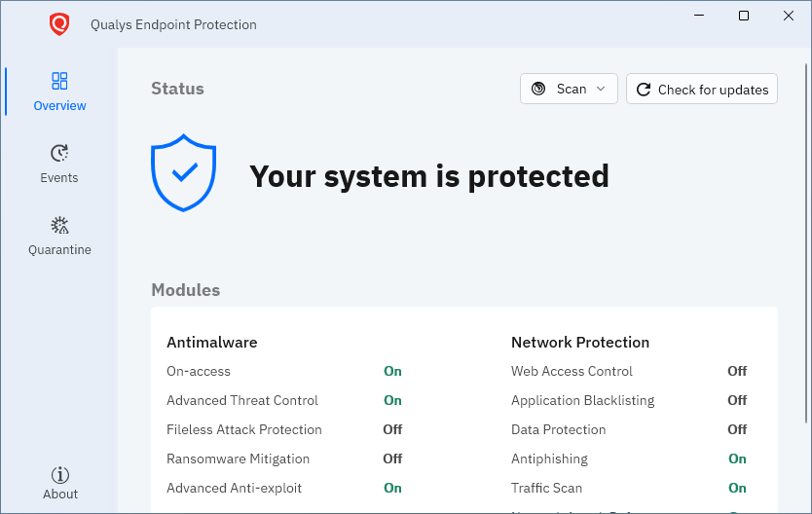
Task: Click the 'Your system is protected' heading
Action: (x=429, y=176)
